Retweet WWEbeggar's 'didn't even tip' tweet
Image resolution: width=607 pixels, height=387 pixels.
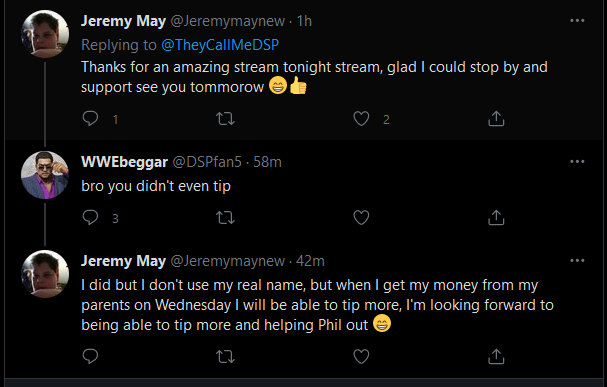click(x=225, y=217)
